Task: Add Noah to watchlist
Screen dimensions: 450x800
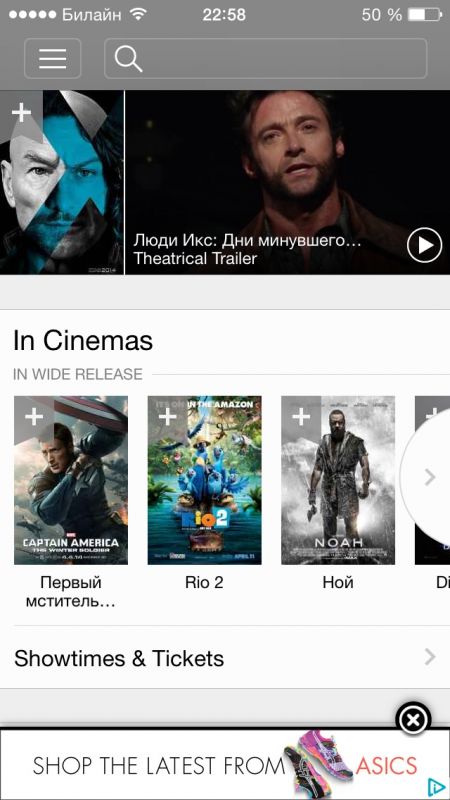Action: click(x=301, y=417)
